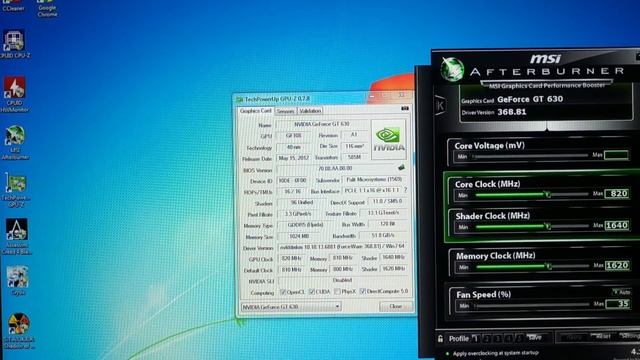Toggle Auto fan speed in Afterburner

(x=622, y=292)
